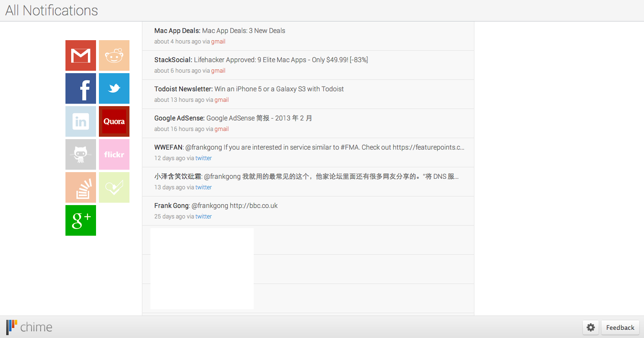
Task: Click the All Notifications heading
Action: coord(52,11)
